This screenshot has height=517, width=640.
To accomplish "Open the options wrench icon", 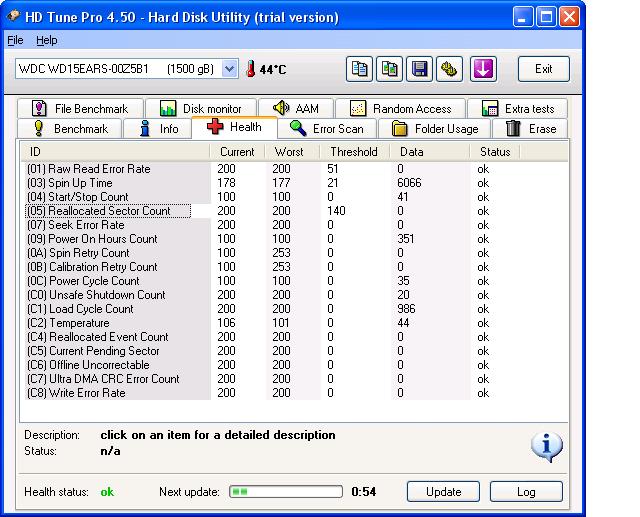I will tap(449, 69).
